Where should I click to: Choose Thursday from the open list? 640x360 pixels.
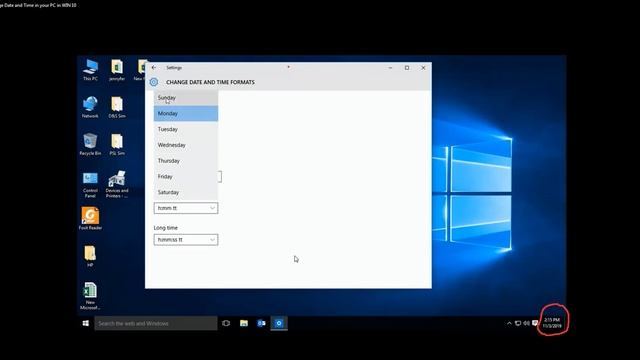(186, 161)
